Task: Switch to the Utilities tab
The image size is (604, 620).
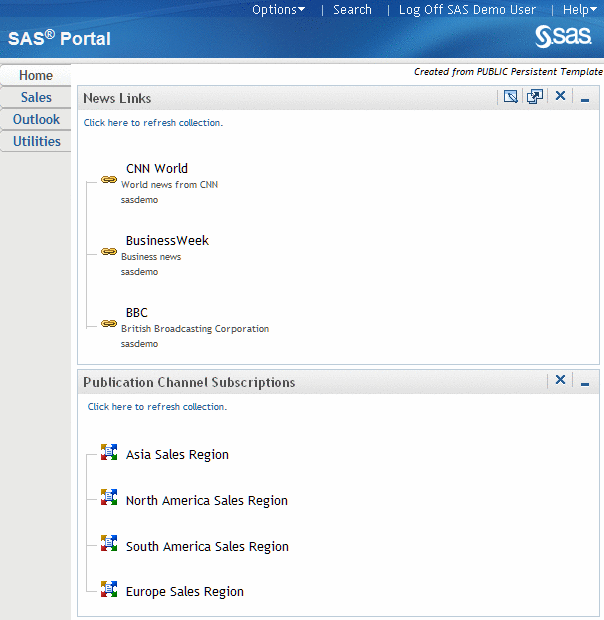Action: click(36, 141)
